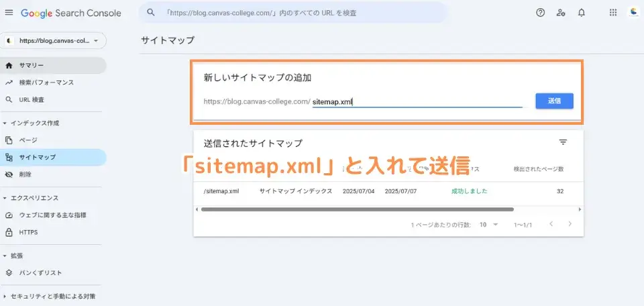Open the hamburger main menu
This screenshot has width=644, height=306.
pos(9,13)
